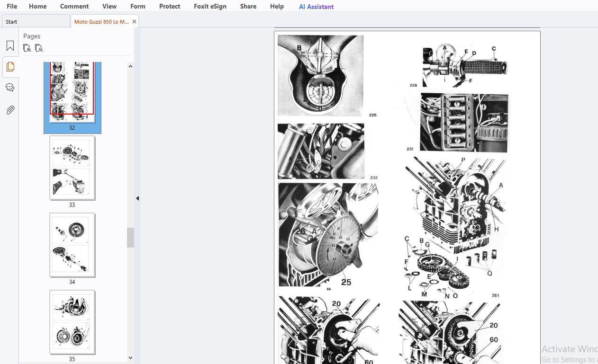The image size is (598, 364).
Task: Launch the AI Assistant
Action: coord(316,7)
